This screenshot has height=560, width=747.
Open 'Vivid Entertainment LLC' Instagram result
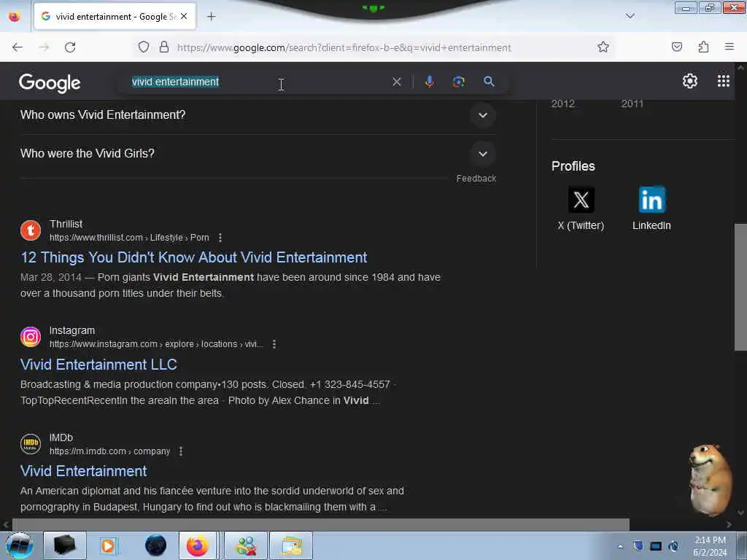tap(98, 365)
